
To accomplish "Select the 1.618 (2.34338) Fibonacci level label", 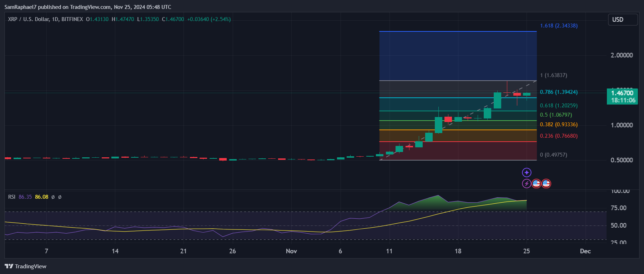I will pyautogui.click(x=559, y=26).
